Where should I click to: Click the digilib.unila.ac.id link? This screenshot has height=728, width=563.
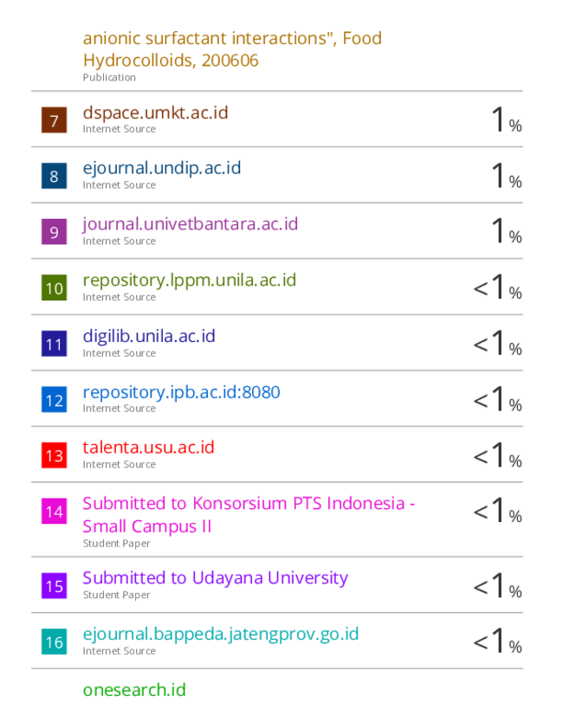click(x=149, y=336)
